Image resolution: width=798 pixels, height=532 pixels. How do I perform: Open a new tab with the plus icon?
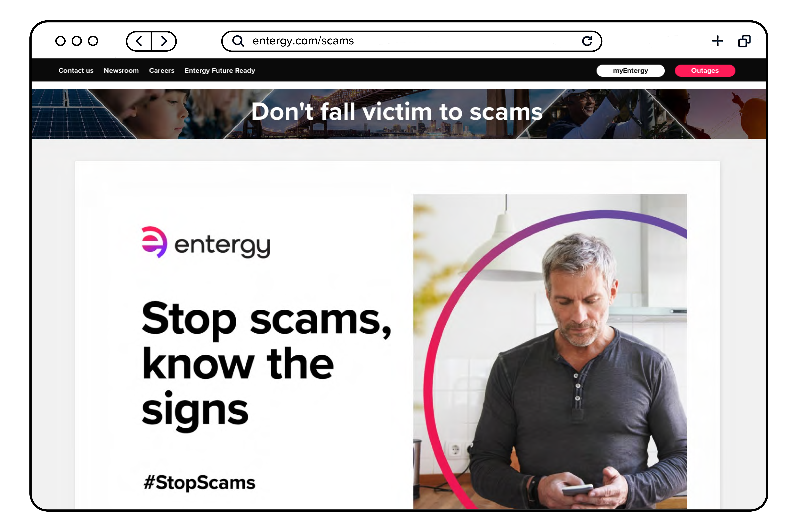click(x=718, y=41)
